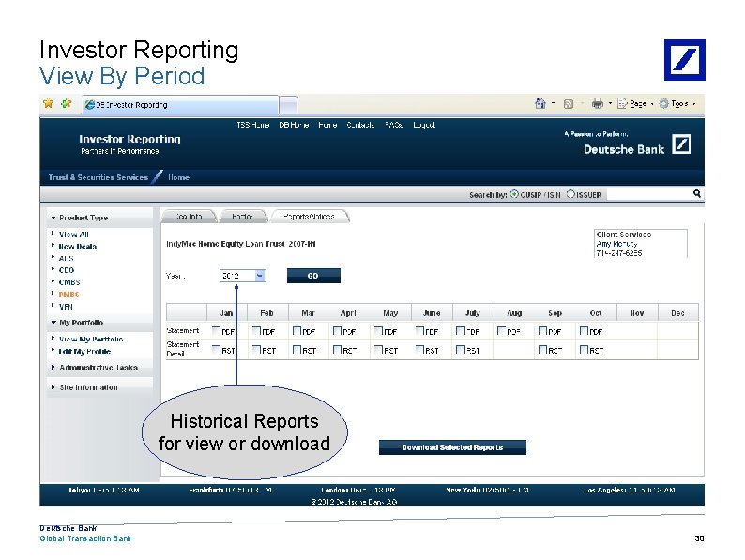Check the Sep Statement PDF checkbox
The width and height of the screenshot is (745, 560).
point(542,330)
